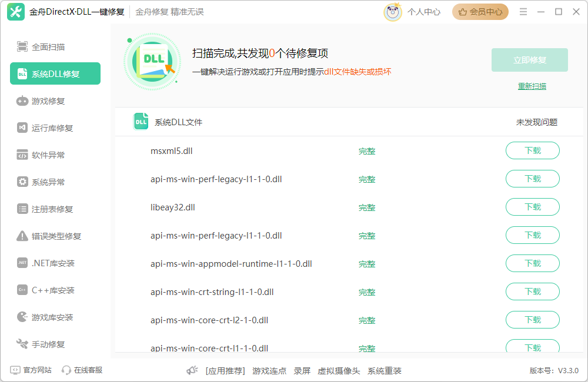Click the large DLL scan illustration

[x=152, y=62]
